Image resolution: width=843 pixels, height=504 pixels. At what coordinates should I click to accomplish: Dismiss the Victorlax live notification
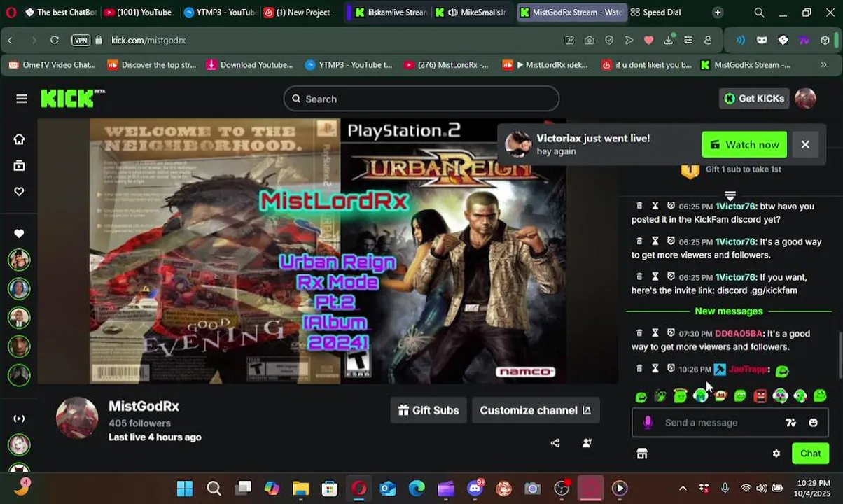805,145
